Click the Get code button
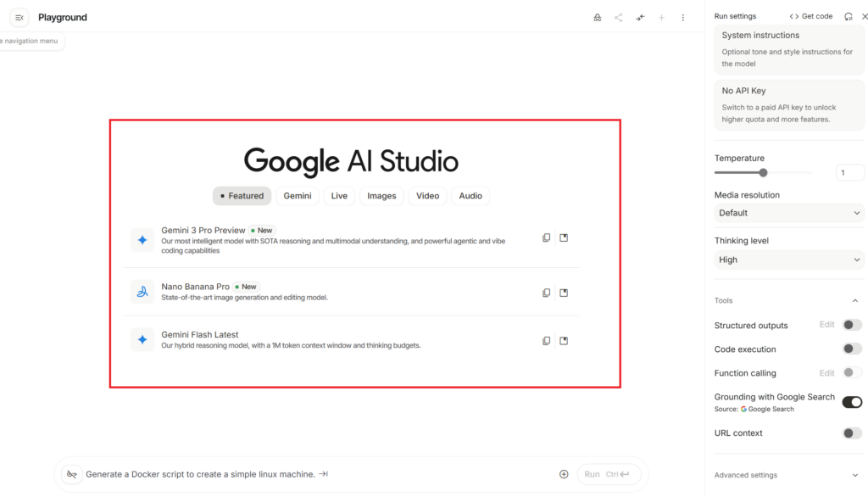The width and height of the screenshot is (868, 497). 811,16
